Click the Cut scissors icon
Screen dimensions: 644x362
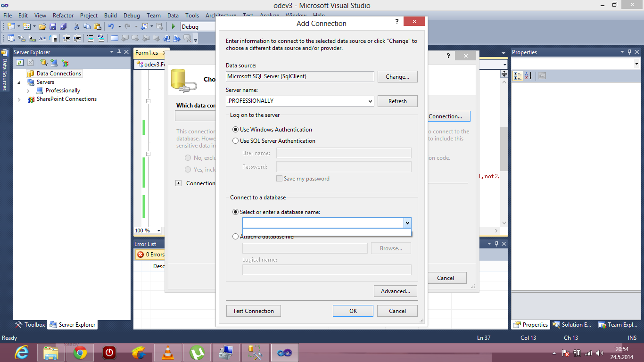click(x=76, y=27)
